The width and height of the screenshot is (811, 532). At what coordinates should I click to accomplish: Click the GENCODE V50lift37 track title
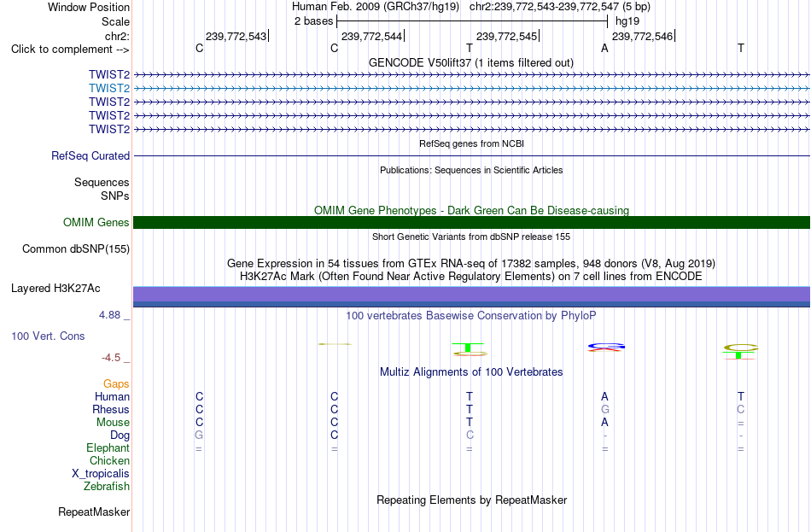[x=471, y=62]
